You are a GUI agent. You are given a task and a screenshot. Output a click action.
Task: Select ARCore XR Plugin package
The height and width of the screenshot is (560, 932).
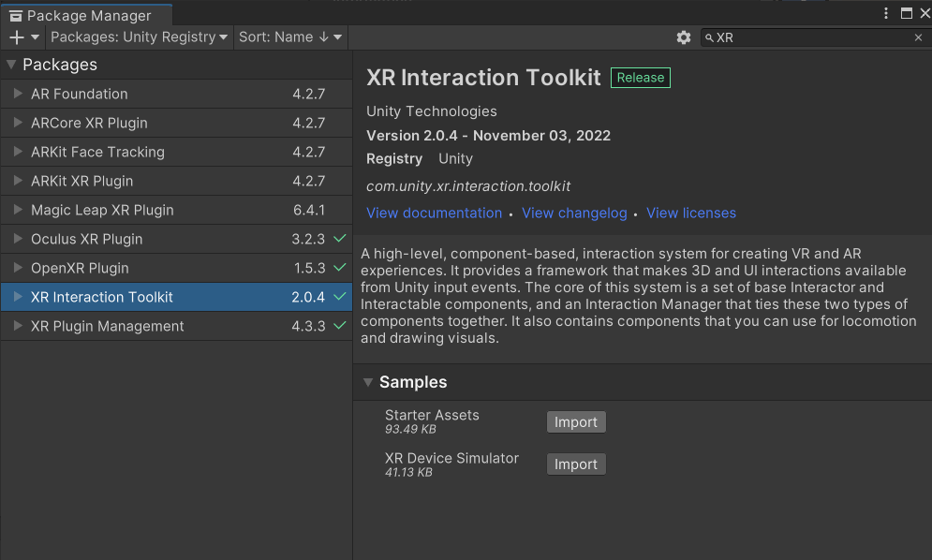[x=176, y=123]
